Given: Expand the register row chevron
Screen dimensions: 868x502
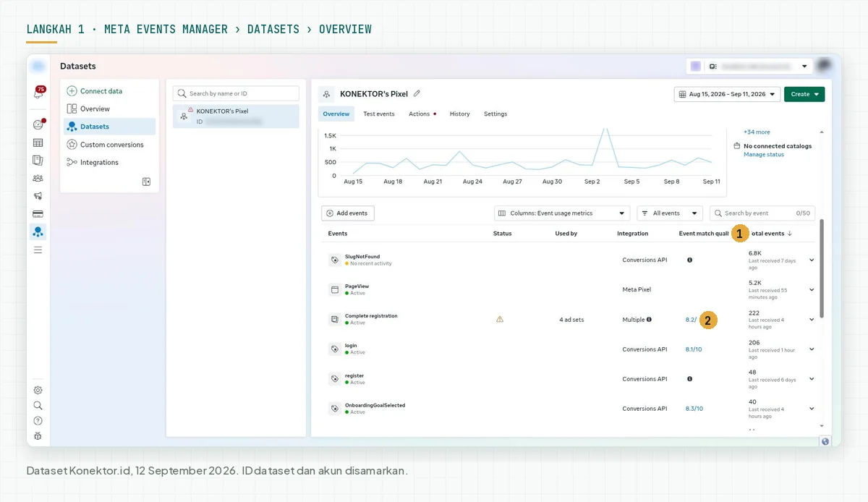Looking at the screenshot, I should coord(812,379).
